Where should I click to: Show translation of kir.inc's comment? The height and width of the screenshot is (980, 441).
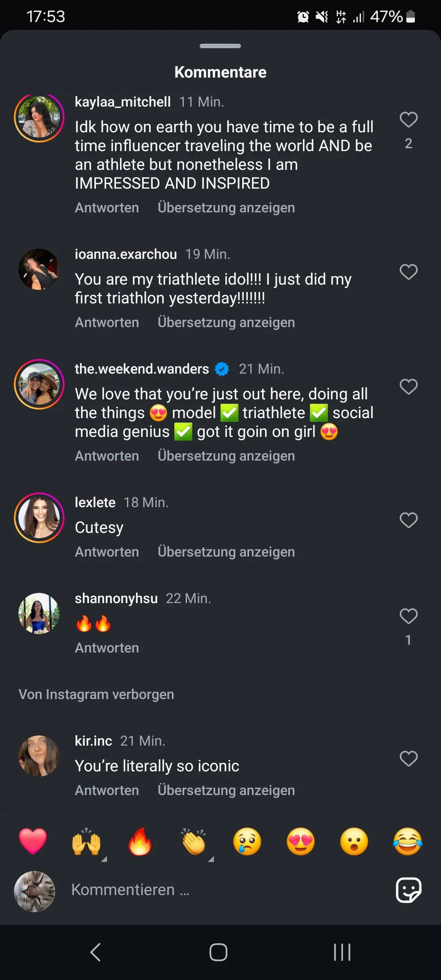(x=226, y=791)
